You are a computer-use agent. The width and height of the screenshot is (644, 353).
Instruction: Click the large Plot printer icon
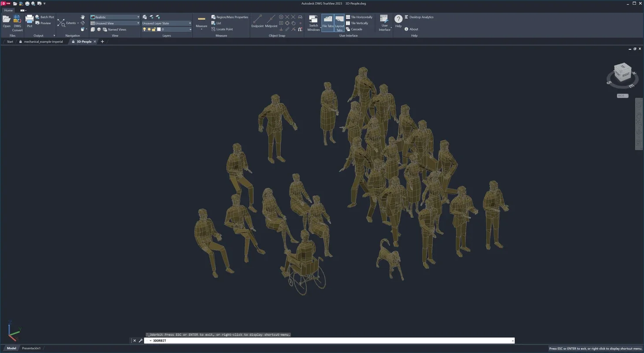tap(30, 21)
